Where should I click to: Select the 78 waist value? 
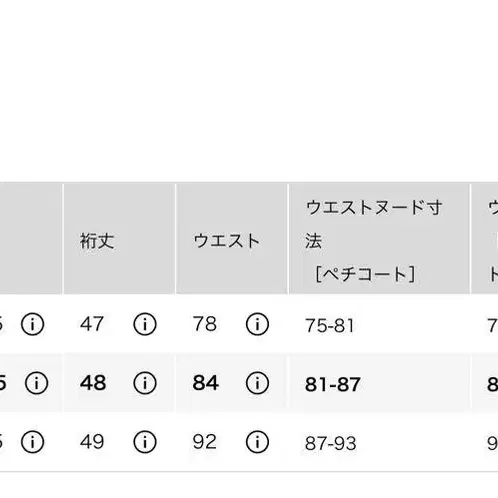point(205,324)
